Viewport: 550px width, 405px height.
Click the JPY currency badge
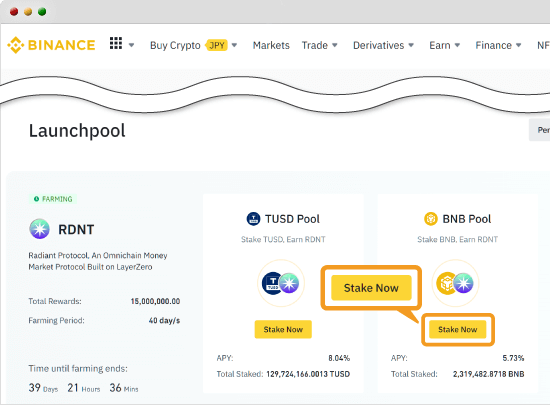(217, 45)
